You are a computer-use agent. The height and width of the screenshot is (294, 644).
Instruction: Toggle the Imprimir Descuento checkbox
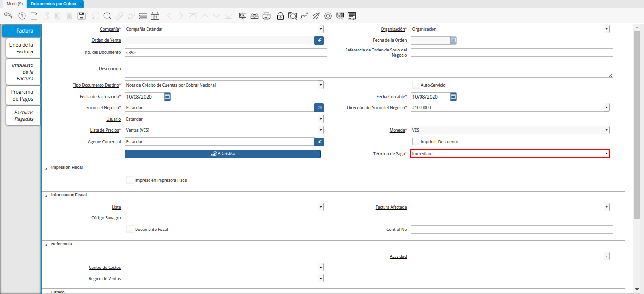point(416,142)
